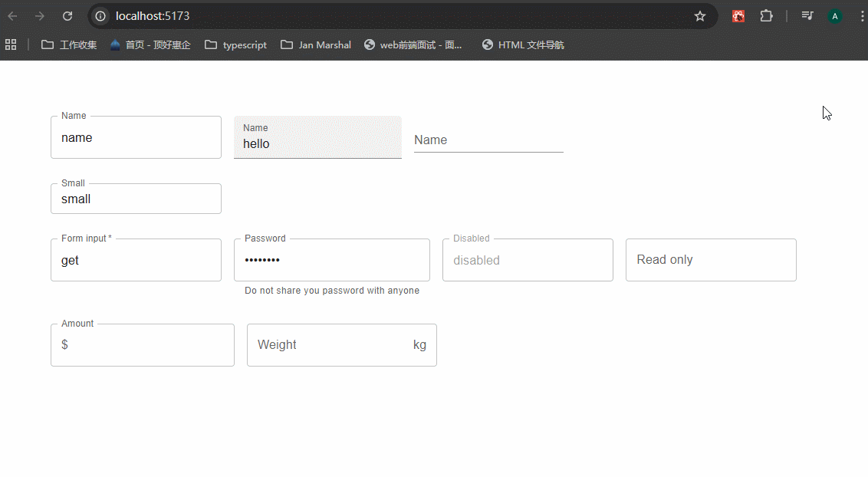Open Chrome three-dot menu
868x477 pixels.
pos(861,16)
